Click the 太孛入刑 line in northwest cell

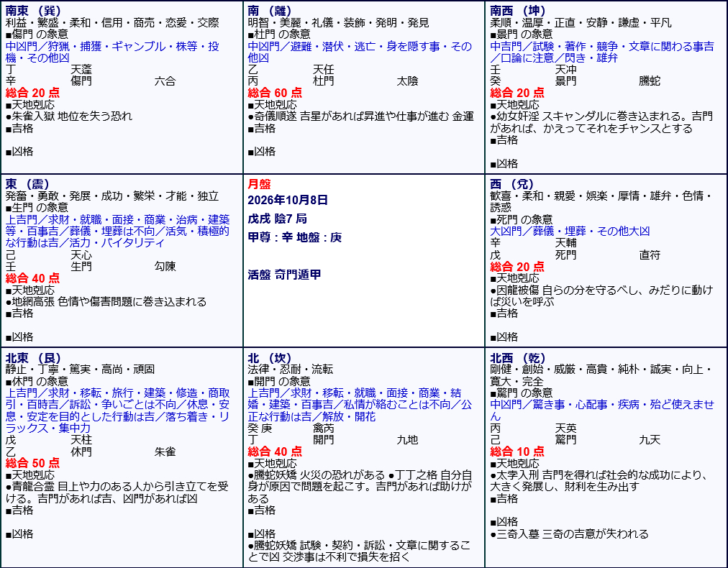[x=600, y=481]
